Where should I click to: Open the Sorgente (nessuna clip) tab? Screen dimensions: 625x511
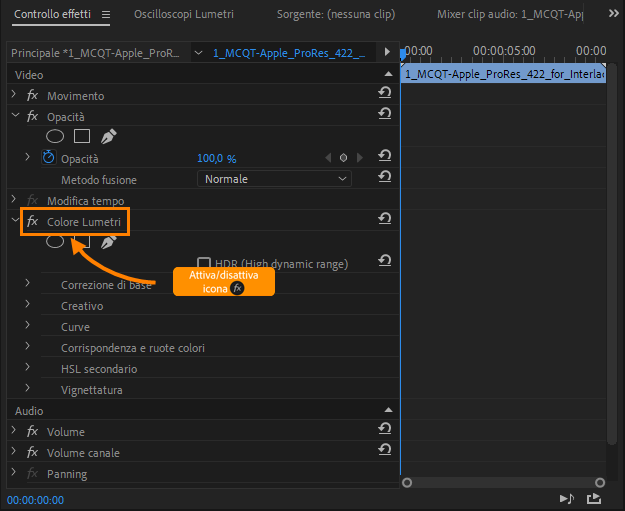(x=336, y=14)
